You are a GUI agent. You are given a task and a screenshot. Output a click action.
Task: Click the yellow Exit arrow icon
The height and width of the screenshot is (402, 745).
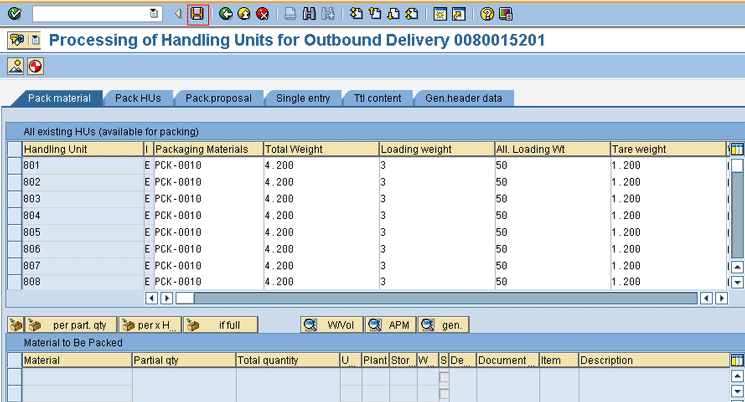(244, 14)
